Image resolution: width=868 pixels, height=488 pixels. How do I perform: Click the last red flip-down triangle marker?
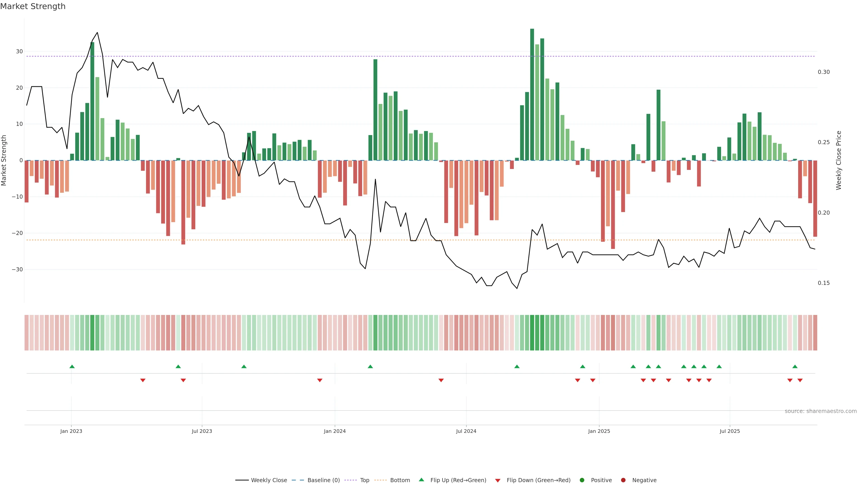point(800,380)
